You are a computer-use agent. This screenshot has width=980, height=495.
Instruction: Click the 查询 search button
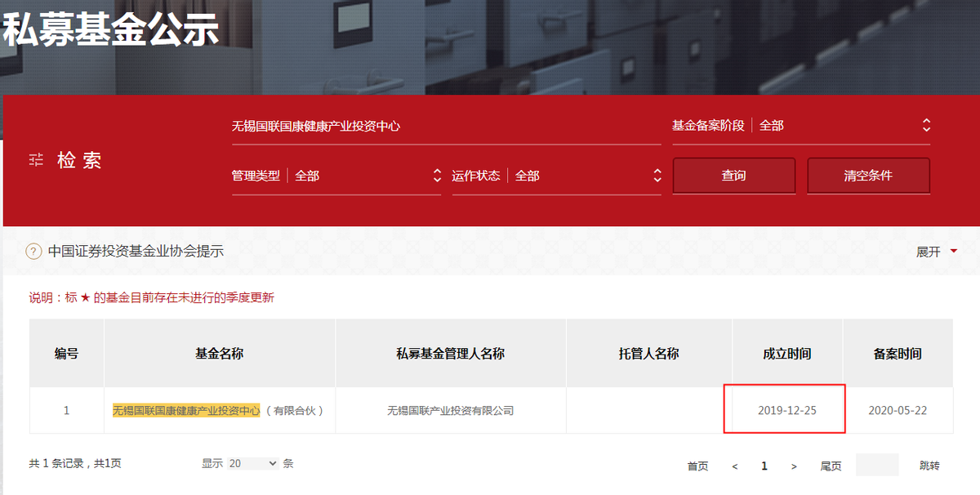click(733, 175)
